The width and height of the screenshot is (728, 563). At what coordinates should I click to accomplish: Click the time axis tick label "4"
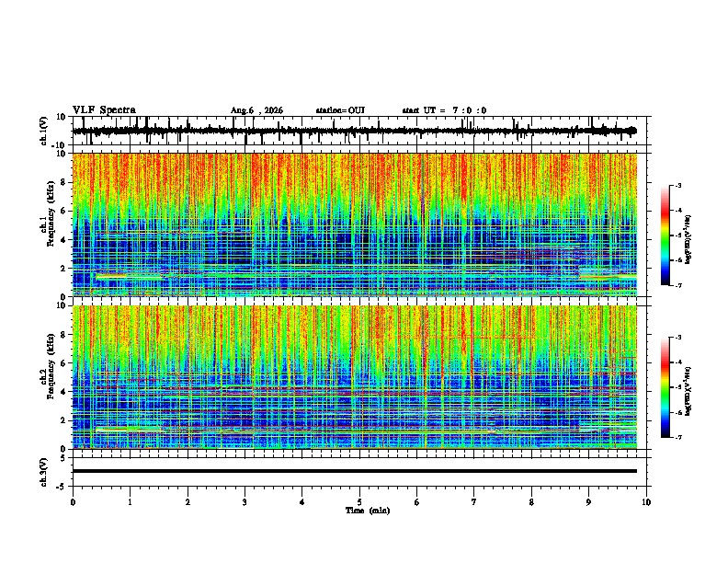point(301,502)
